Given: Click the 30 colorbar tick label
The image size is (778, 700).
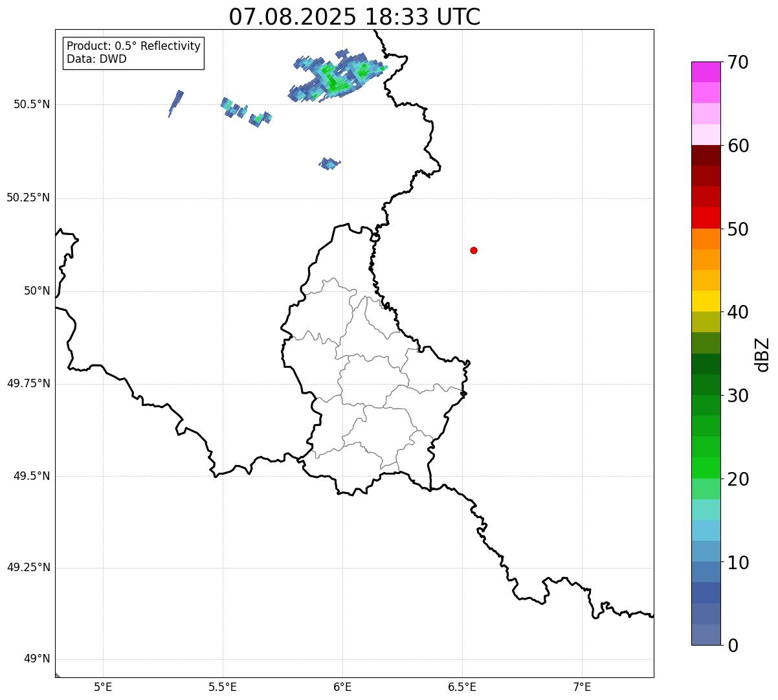Looking at the screenshot, I should [x=738, y=396].
